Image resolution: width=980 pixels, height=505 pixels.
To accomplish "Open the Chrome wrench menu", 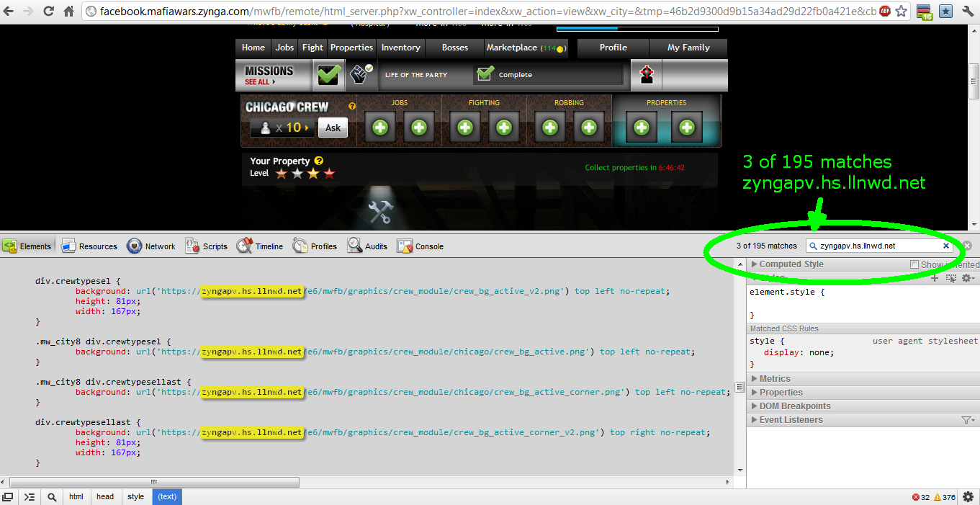I will (968, 12).
